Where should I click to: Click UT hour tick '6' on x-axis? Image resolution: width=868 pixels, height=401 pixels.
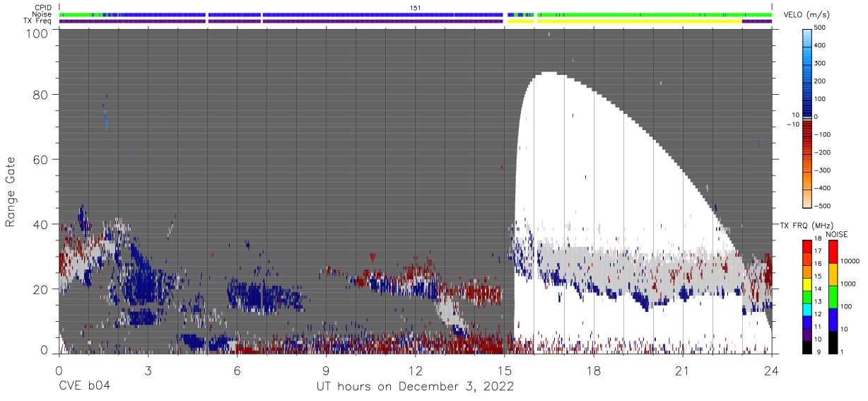coord(237,371)
